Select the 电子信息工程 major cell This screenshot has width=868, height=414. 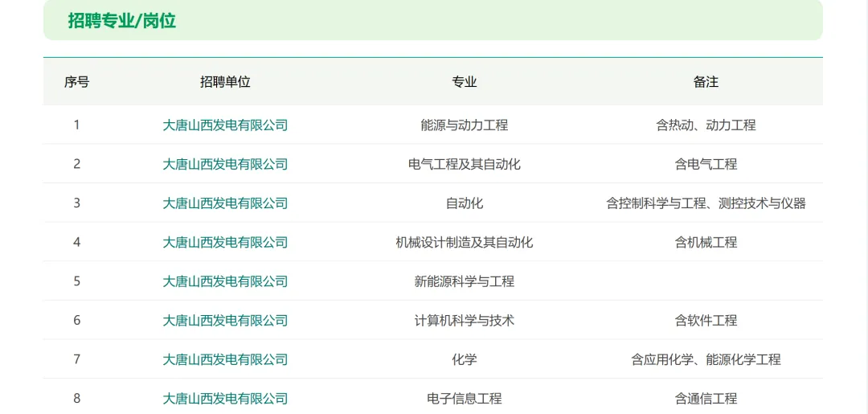click(465, 398)
